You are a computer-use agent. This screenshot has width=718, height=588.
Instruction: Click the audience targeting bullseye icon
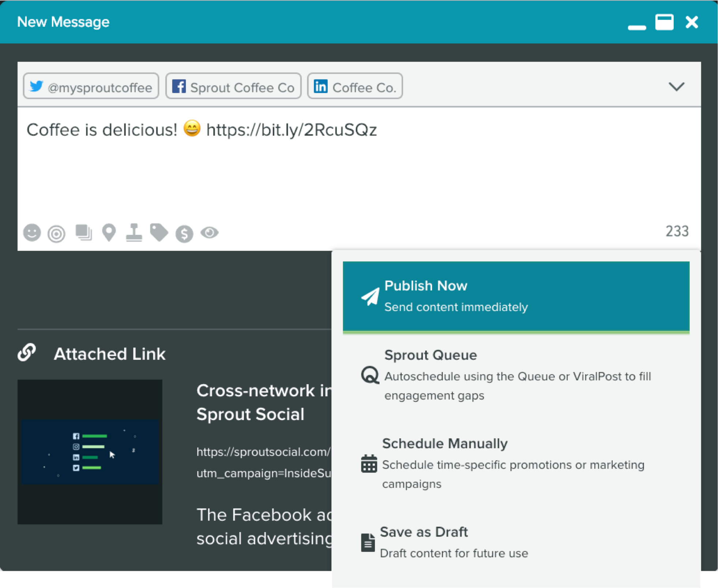56,234
